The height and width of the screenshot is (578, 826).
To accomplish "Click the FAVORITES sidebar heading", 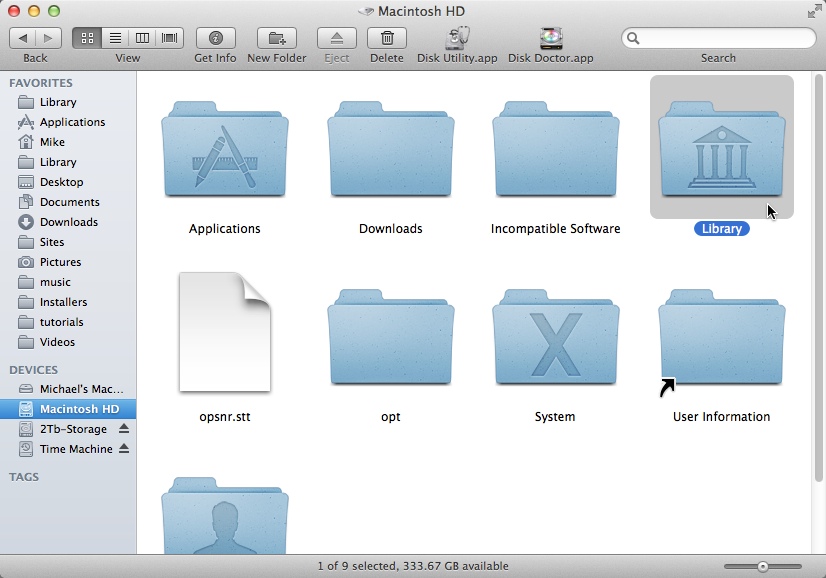I will click(41, 83).
